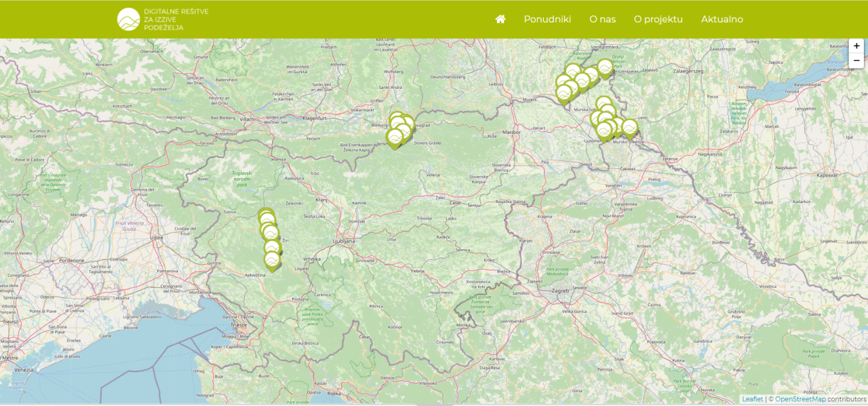Image resolution: width=868 pixels, height=406 pixels.
Task: Click the Ljubljana label on the map
Action: coord(344,240)
